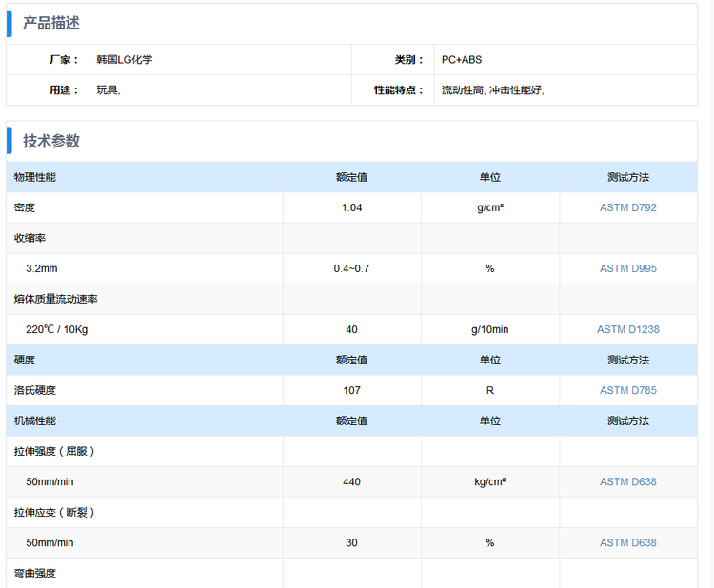Open the ASTM D785 hardness test link

pos(627,390)
